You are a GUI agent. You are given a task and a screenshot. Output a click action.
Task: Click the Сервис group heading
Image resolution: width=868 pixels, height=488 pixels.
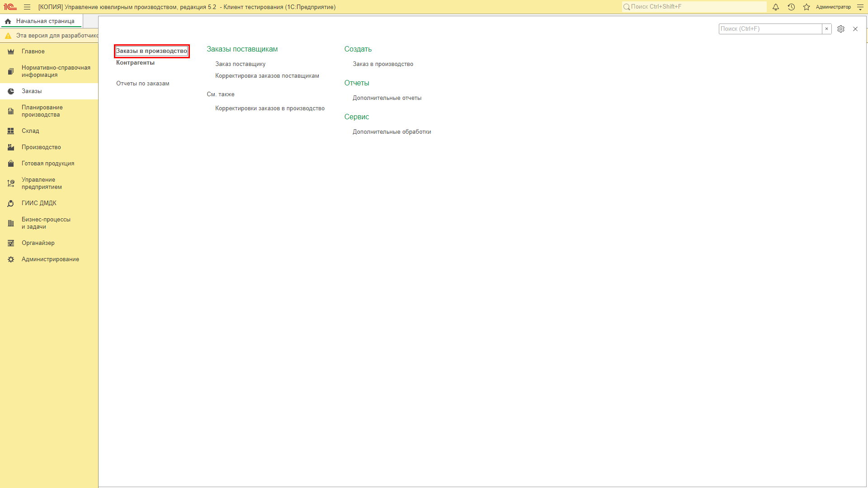(x=356, y=117)
